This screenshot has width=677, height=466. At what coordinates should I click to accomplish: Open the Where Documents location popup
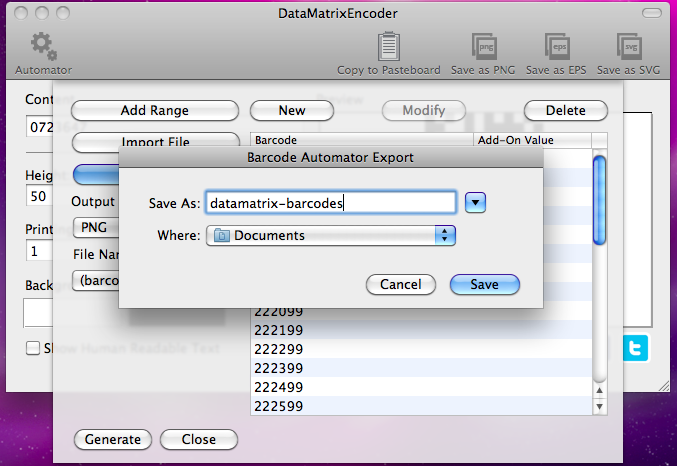pos(331,235)
